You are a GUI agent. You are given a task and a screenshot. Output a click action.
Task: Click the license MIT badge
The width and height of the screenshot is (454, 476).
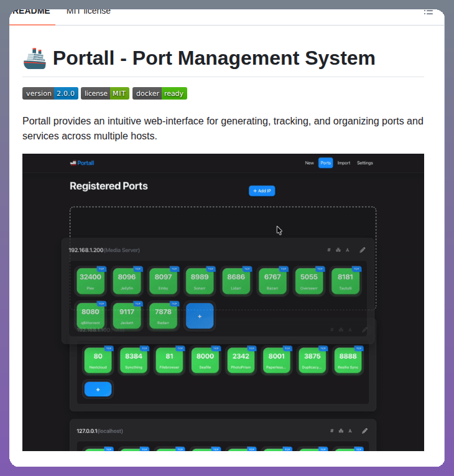coord(105,93)
